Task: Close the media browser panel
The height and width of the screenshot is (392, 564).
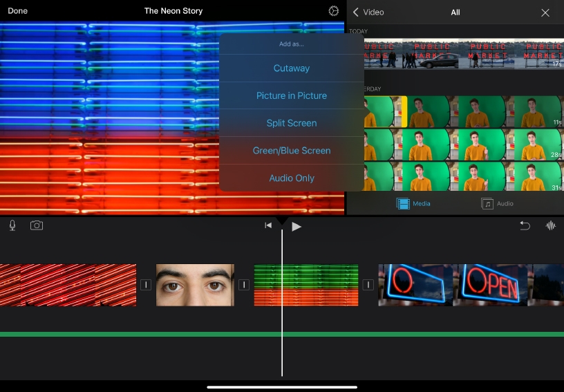Action: coord(545,12)
